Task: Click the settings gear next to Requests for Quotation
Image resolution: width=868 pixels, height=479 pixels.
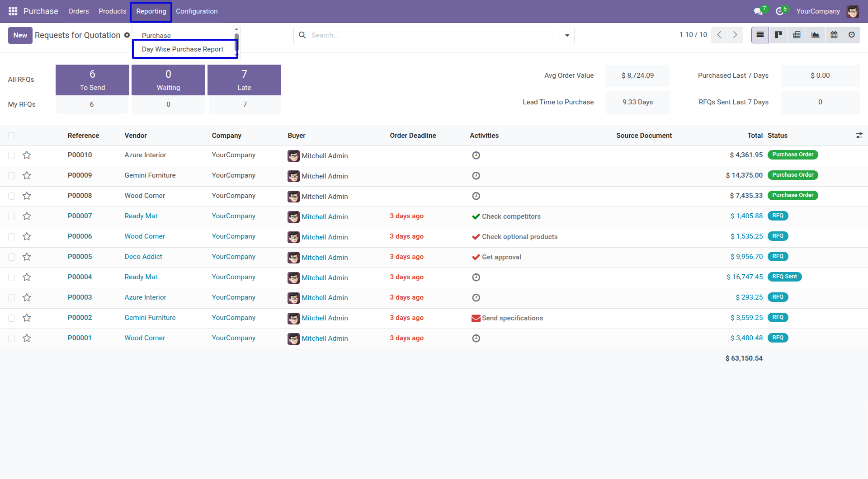Action: 127,35
